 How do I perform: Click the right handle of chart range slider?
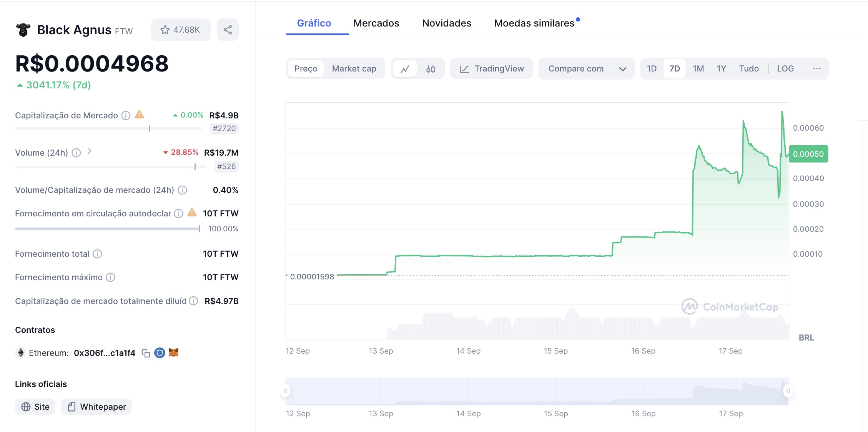(788, 391)
